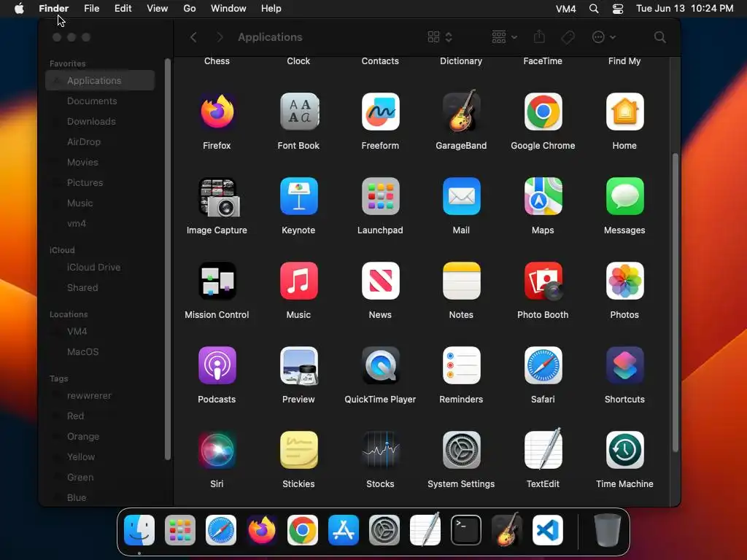Image resolution: width=747 pixels, height=560 pixels.
Task: Open Control Center in the menu bar
Action: coord(618,9)
